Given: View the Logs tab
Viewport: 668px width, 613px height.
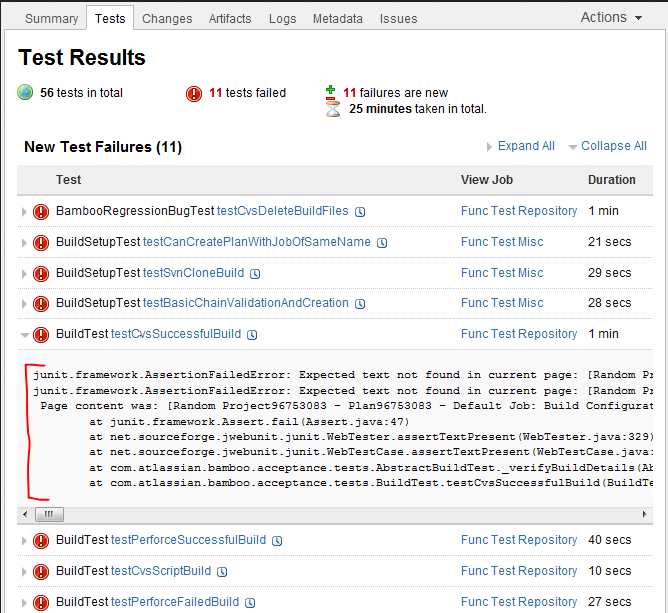Looking at the screenshot, I should (282, 19).
